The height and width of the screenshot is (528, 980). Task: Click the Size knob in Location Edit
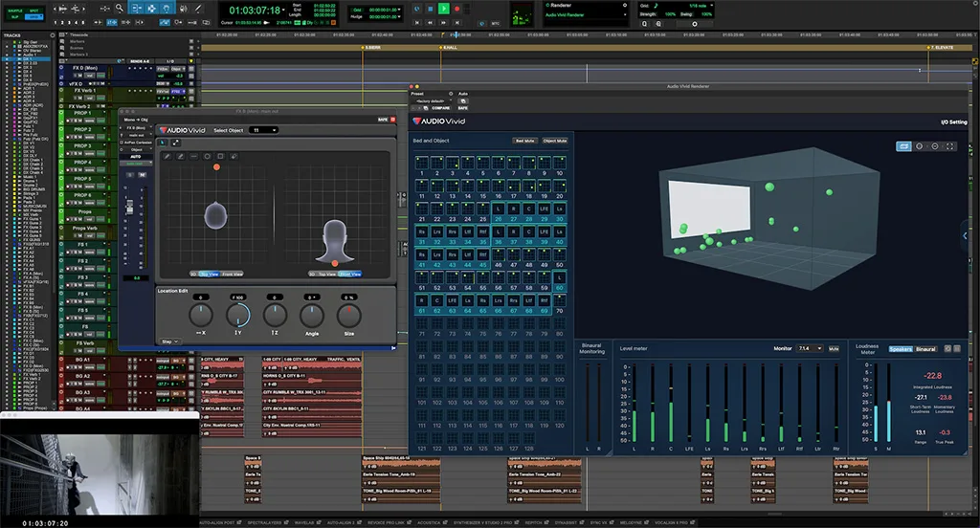[348, 316]
